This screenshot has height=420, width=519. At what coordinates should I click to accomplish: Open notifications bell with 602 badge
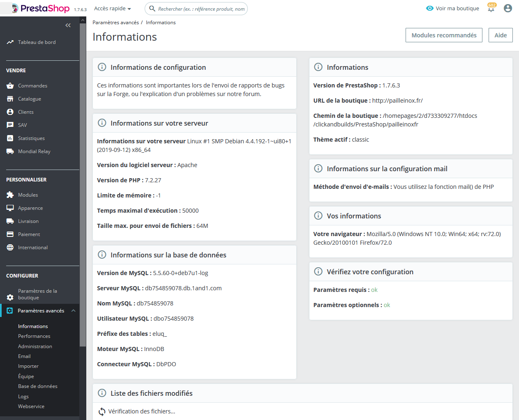[x=491, y=8]
